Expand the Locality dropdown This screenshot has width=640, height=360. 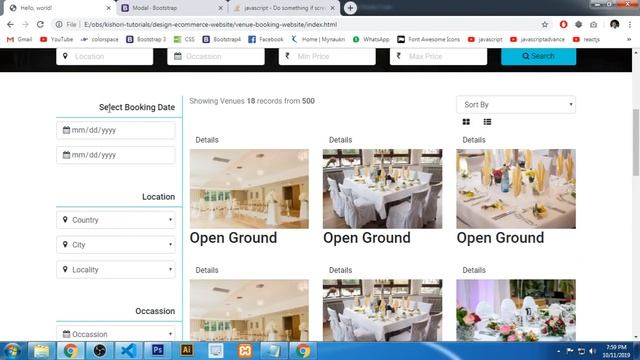[x=116, y=270]
